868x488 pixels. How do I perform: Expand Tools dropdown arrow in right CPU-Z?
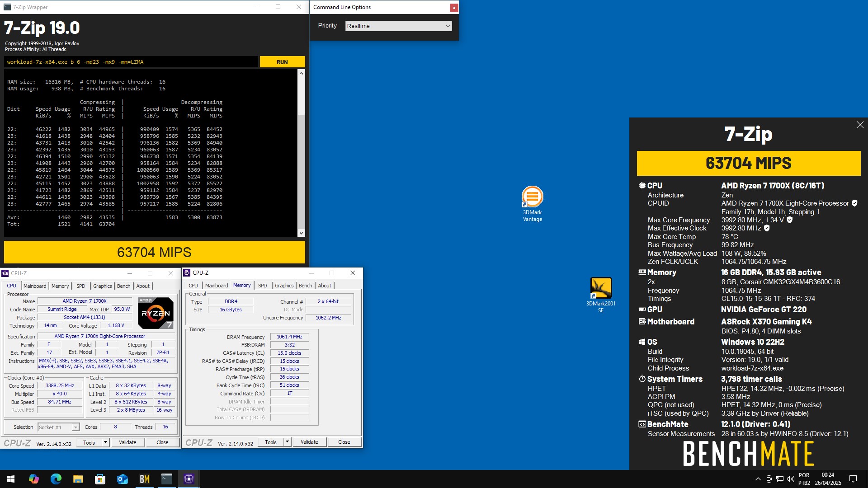click(287, 442)
